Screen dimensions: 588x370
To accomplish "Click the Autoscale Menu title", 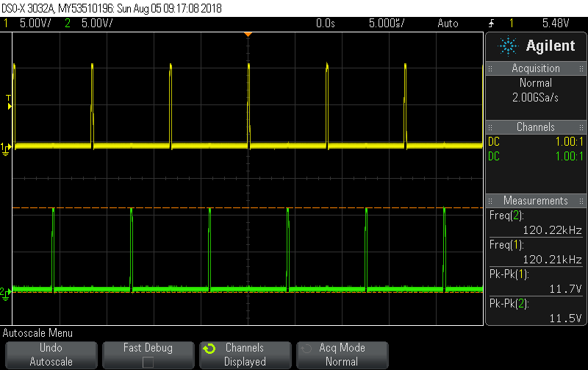I will point(37,333).
